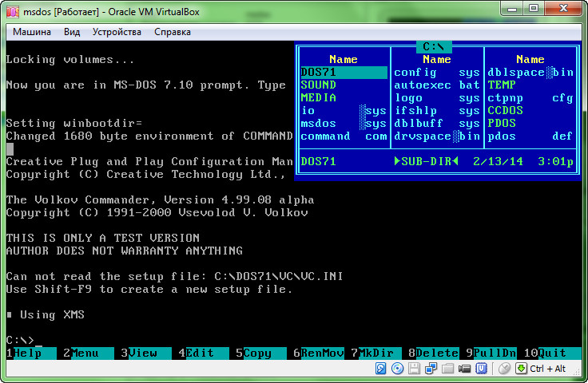Click the 6 RenMov function key
The image size is (588, 383).
point(319,353)
